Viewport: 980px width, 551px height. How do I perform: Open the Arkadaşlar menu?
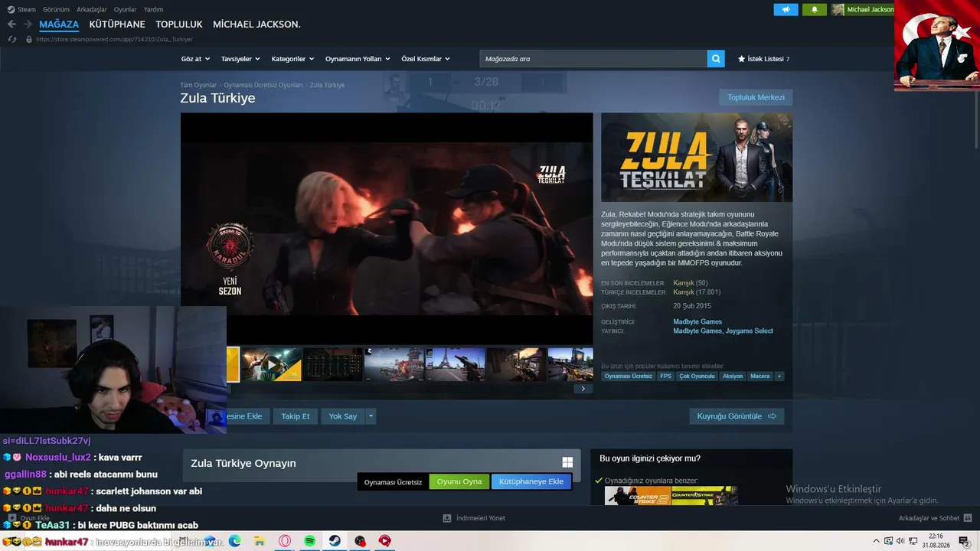[92, 10]
